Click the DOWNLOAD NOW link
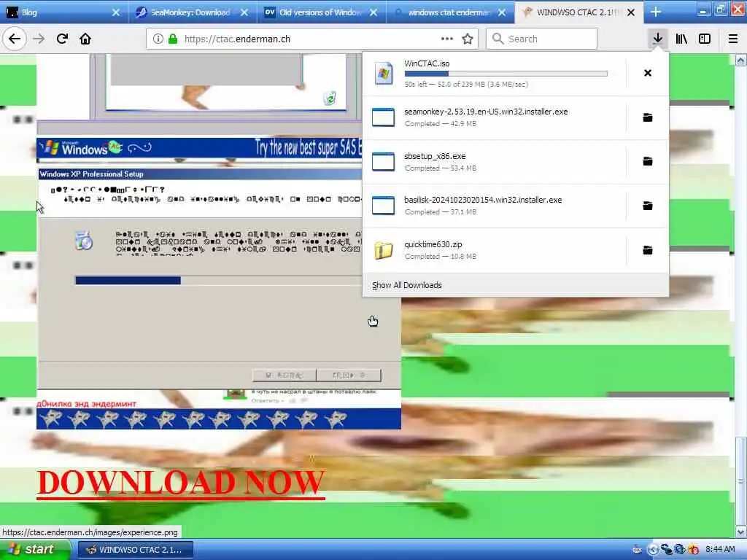The image size is (747, 560). 181,483
